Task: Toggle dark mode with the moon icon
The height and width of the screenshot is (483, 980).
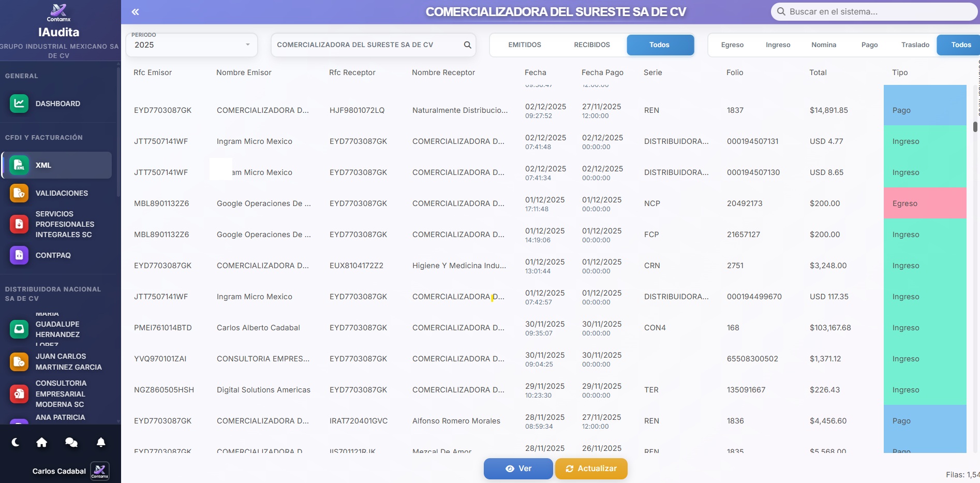Action: [14, 443]
